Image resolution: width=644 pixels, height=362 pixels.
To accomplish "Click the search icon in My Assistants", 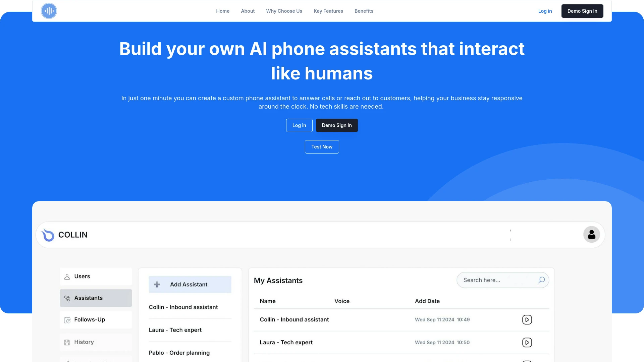I will [x=541, y=280].
